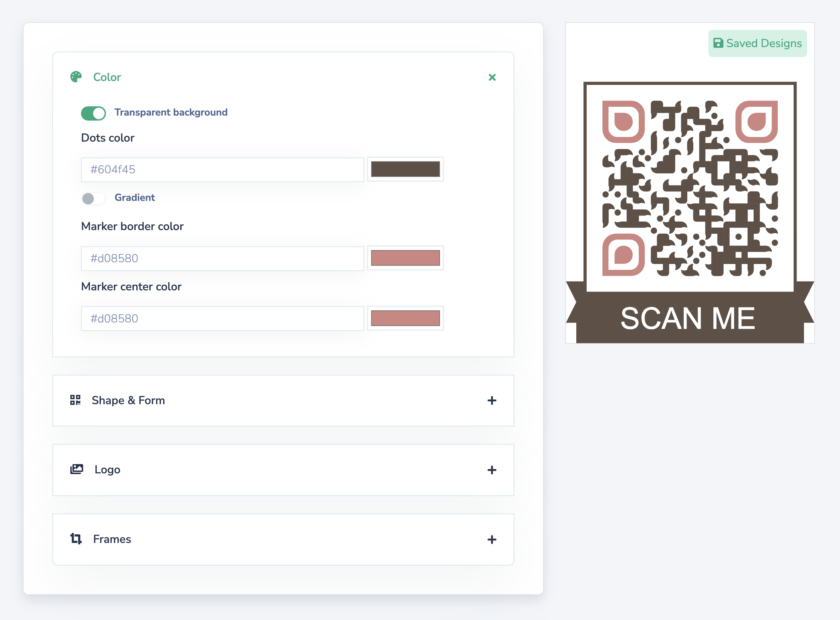Click the Marker border color hex input
Screen dimensions: 840x620
(x=223, y=259)
